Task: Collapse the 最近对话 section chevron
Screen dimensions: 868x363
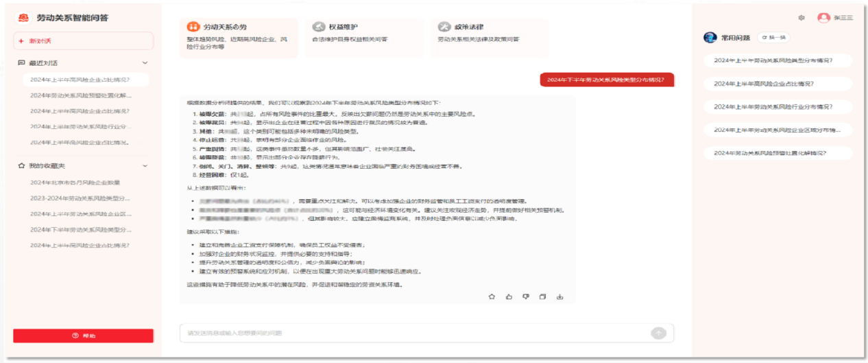Action: [145, 62]
